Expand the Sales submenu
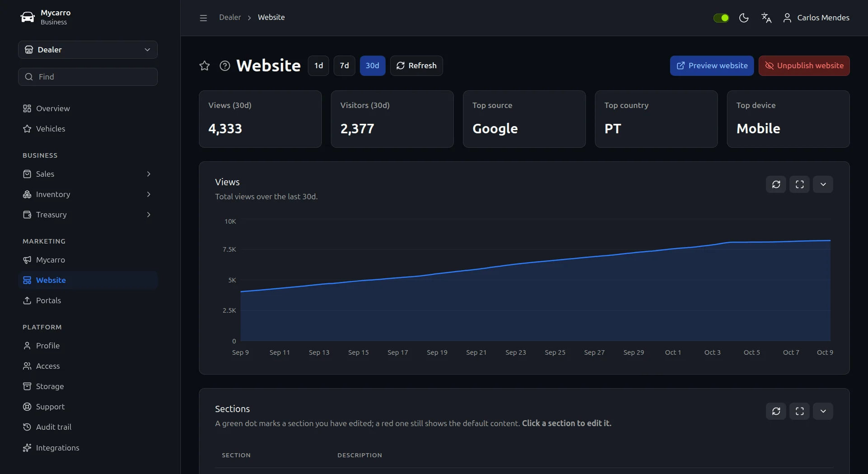 [88, 174]
